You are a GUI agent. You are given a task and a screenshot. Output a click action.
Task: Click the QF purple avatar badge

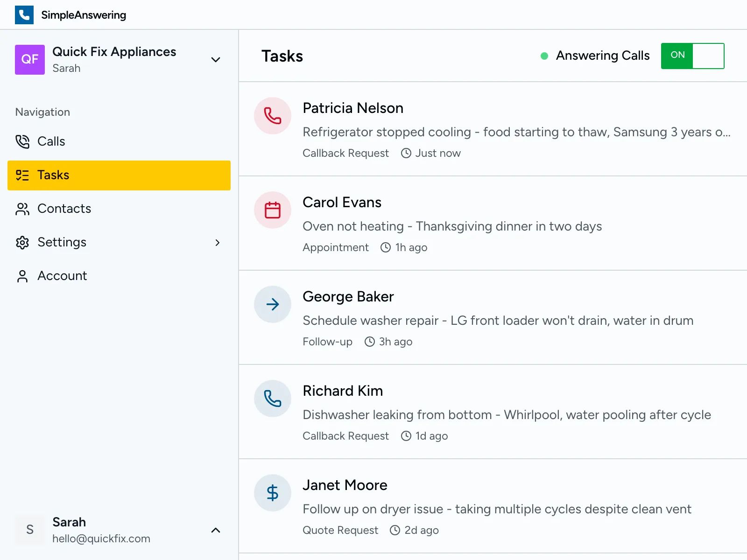coord(29,60)
